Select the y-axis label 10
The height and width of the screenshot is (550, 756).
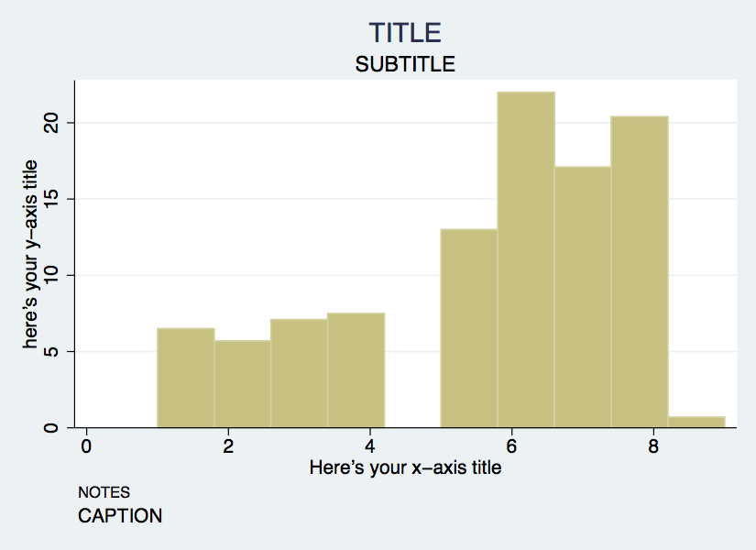(50, 275)
